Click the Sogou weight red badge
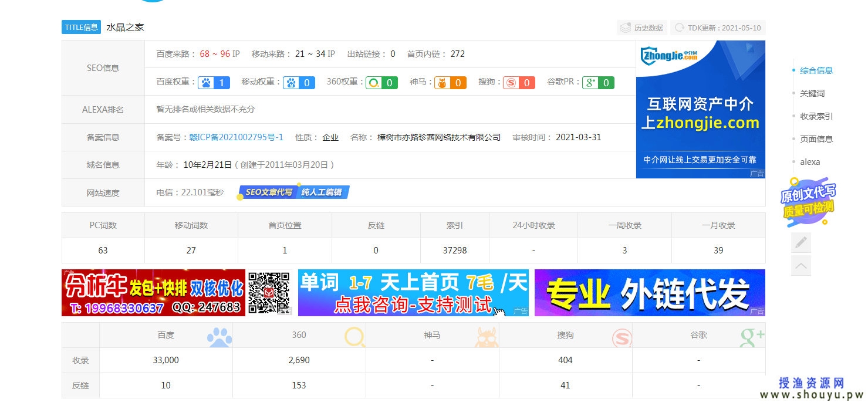Viewport: 868px width, 406px height. (x=518, y=83)
